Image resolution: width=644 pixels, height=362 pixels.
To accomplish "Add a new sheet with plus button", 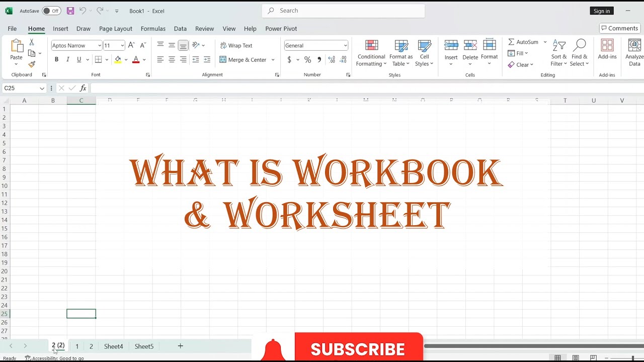I will point(180,346).
